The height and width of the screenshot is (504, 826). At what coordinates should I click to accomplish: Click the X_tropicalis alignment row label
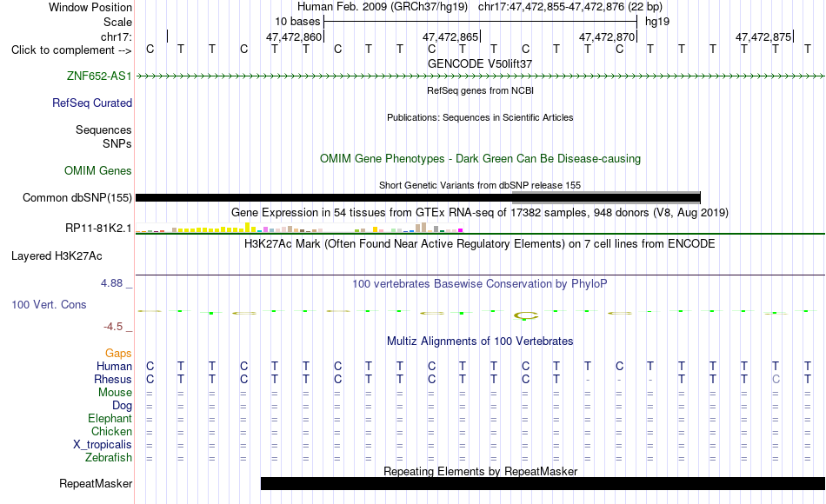(103, 445)
